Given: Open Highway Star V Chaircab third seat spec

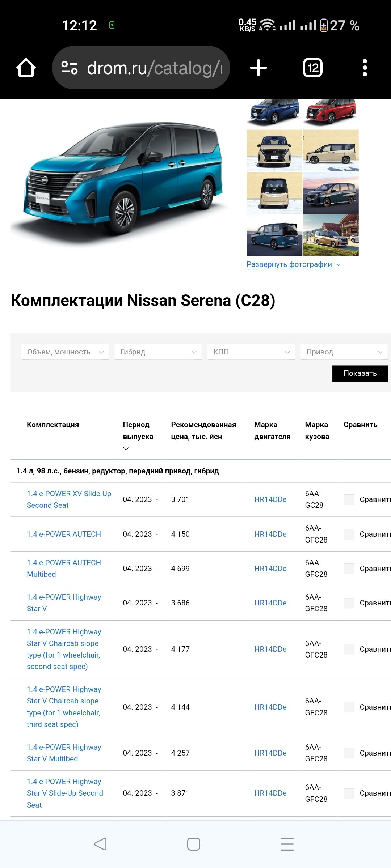Looking at the screenshot, I should [x=64, y=707].
